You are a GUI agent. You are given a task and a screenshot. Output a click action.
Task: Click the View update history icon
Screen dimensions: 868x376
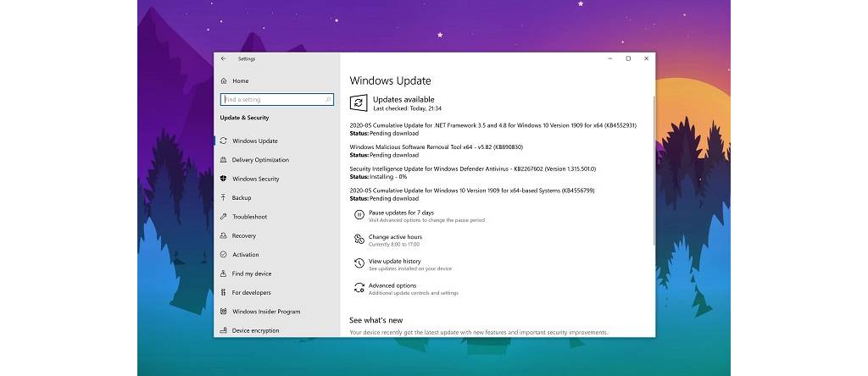(x=359, y=263)
